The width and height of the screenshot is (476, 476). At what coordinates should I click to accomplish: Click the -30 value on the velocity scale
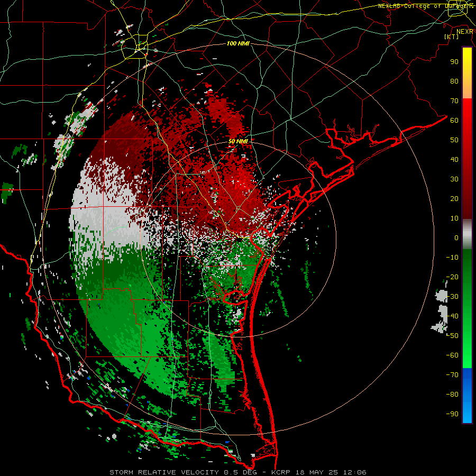point(452,297)
